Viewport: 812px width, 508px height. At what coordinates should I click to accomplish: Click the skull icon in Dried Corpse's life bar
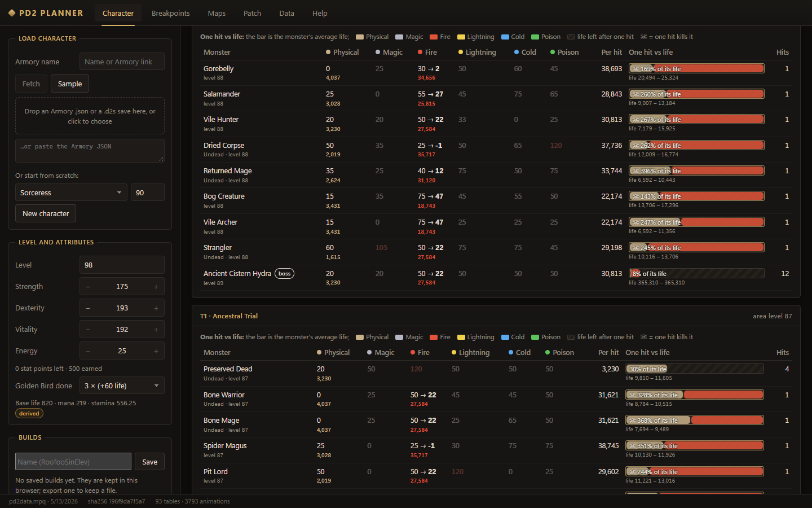636,146
